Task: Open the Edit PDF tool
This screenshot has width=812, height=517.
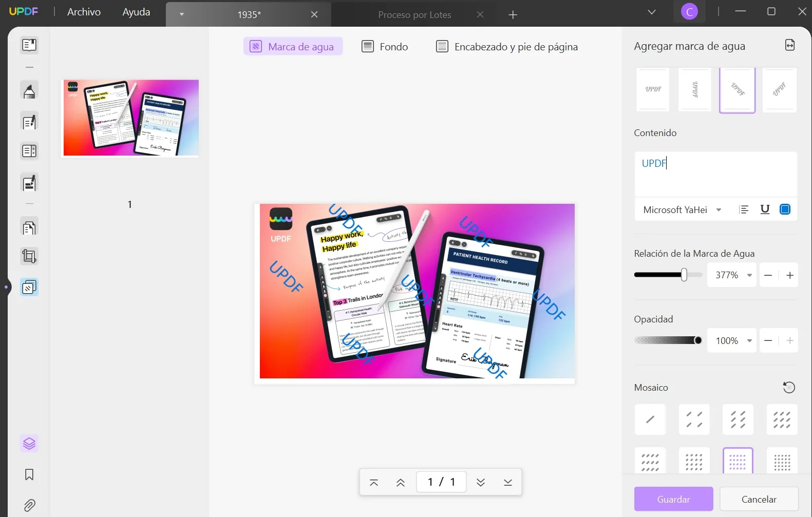Action: tap(29, 122)
